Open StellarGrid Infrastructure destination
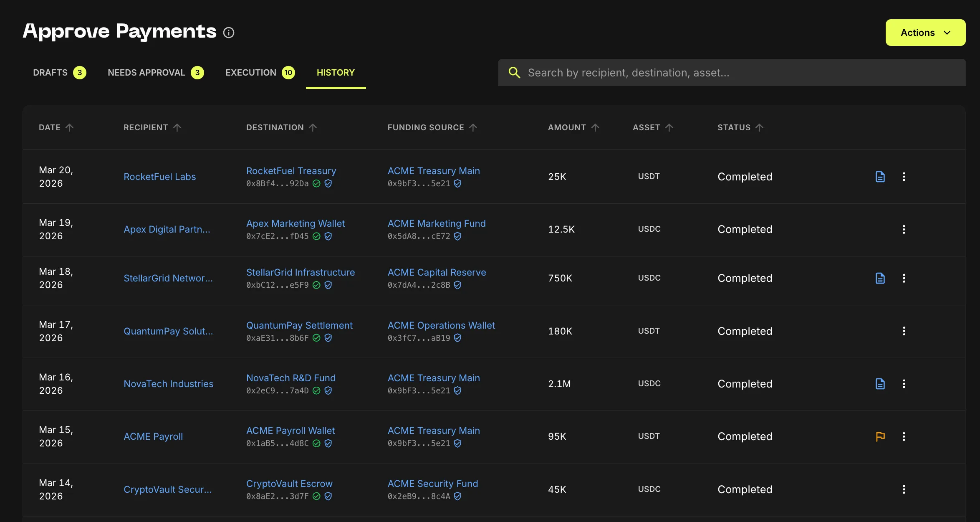980x522 pixels. point(301,272)
